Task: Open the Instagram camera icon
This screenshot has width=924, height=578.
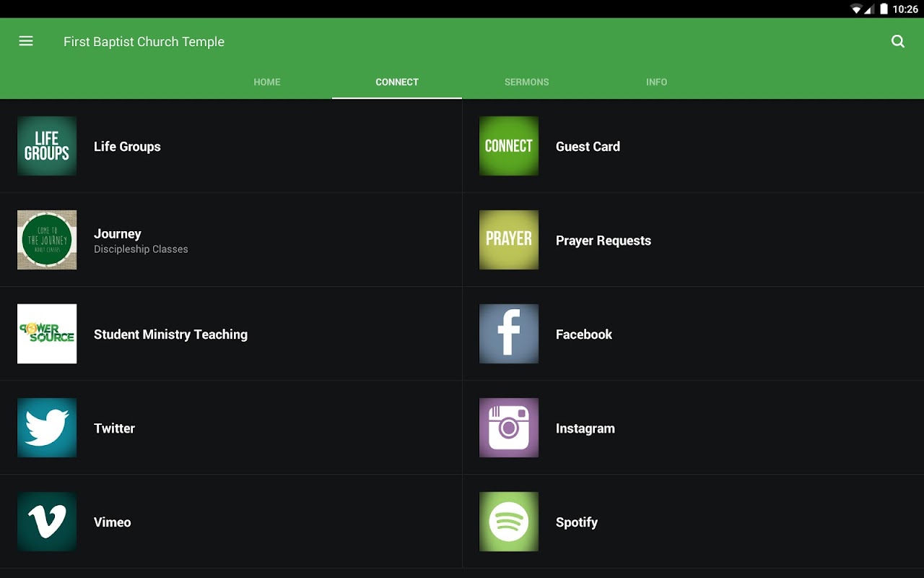Action: point(509,428)
